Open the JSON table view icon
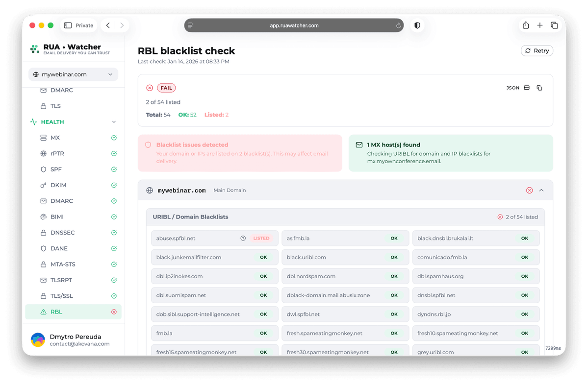 [526, 87]
